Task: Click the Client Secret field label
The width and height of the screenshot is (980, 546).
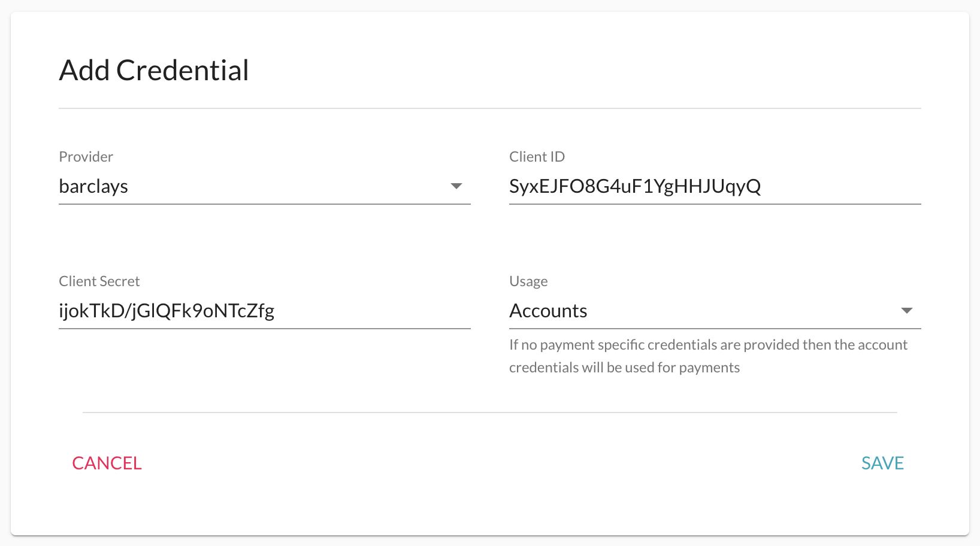Action: [x=99, y=281]
